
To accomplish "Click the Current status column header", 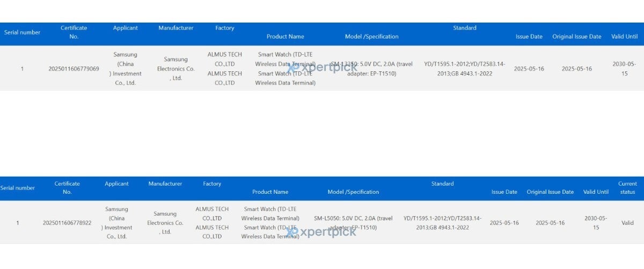I will coord(627,188).
